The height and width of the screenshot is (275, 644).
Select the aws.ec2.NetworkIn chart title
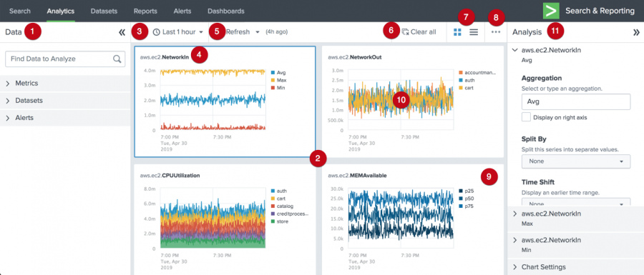[165, 57]
